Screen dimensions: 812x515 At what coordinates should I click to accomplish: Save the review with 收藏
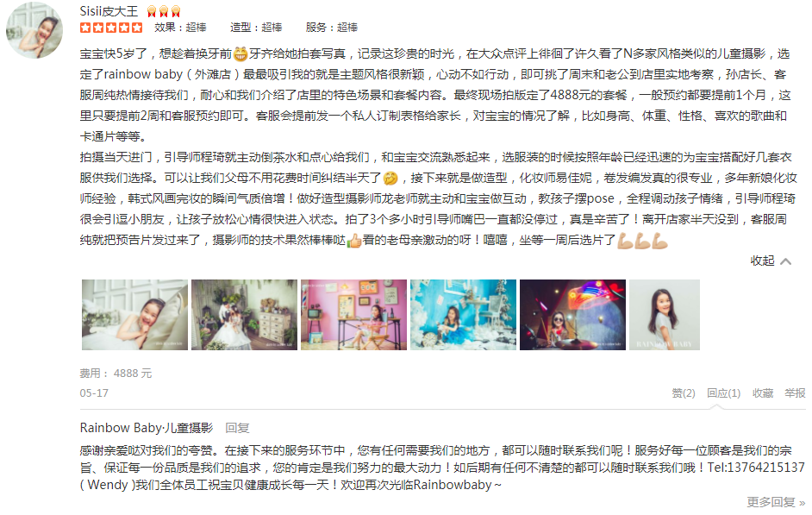pyautogui.click(x=763, y=393)
